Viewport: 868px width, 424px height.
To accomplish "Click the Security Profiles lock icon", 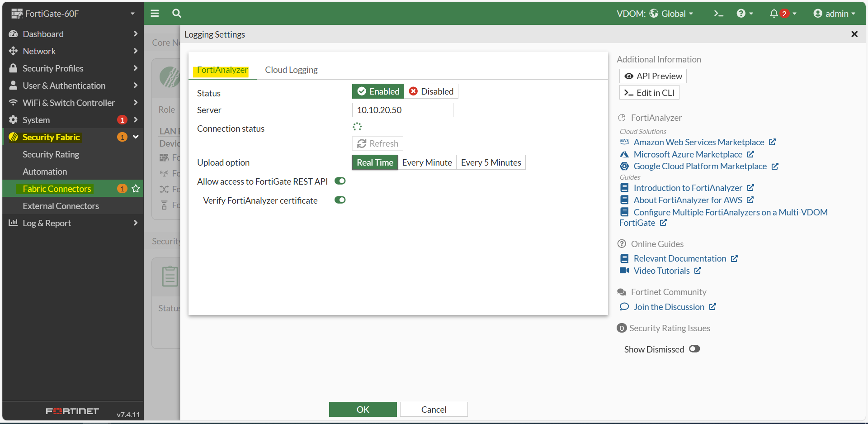I will click(13, 68).
